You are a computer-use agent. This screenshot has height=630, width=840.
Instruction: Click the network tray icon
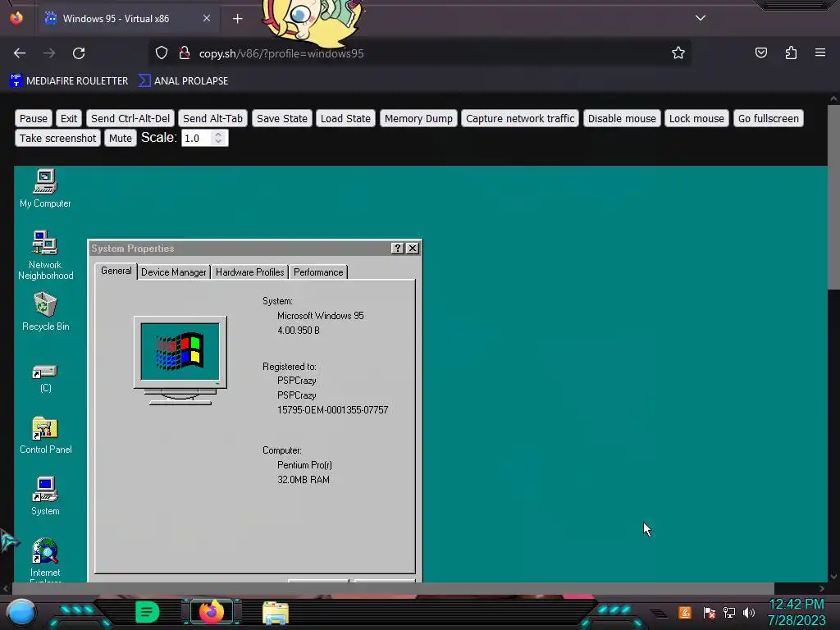[729, 612]
